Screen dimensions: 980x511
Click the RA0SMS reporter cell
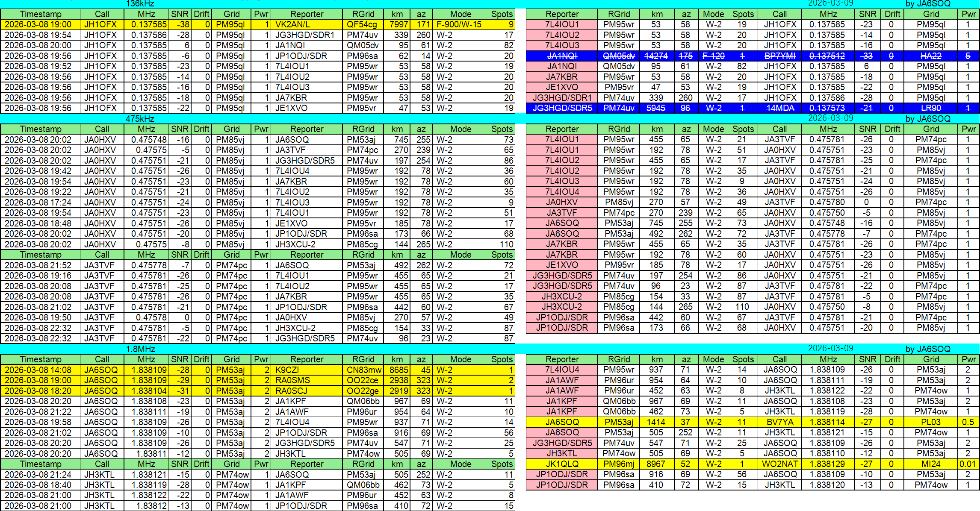click(x=307, y=380)
